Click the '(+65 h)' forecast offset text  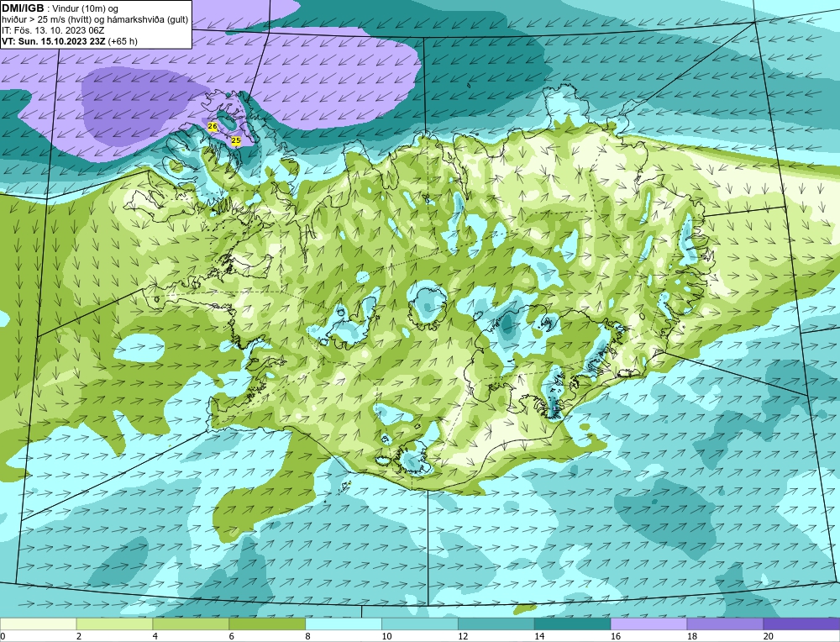click(123, 41)
